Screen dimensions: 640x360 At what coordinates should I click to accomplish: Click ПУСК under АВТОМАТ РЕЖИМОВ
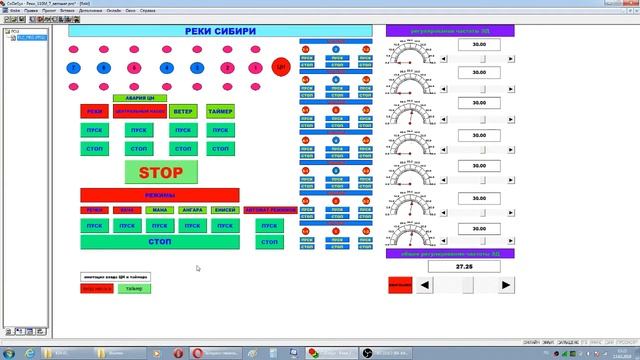269,226
